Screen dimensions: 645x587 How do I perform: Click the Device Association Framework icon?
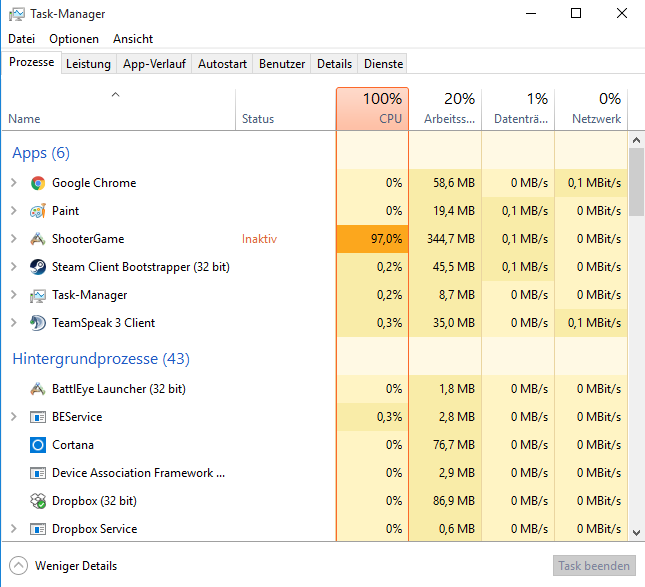tap(38, 473)
